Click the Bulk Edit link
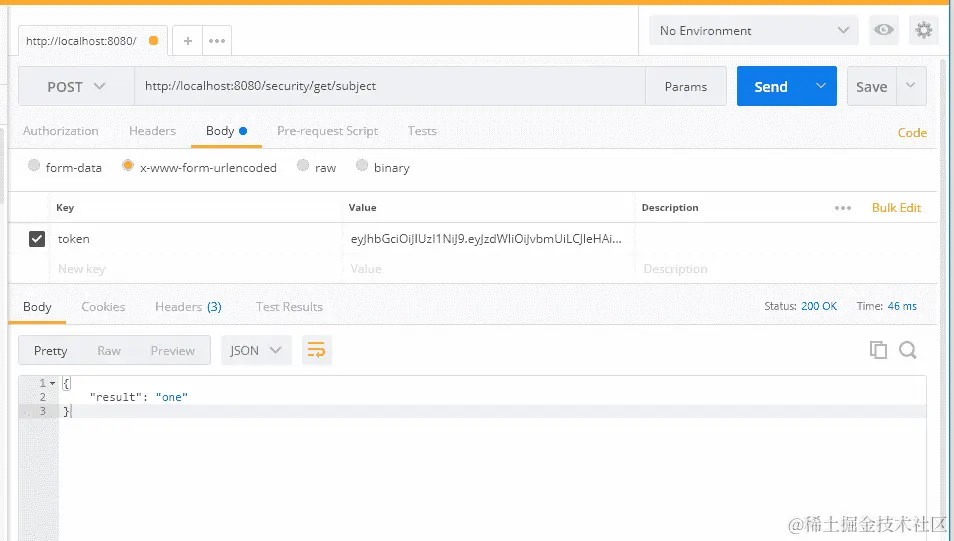954x541 pixels. click(x=896, y=208)
